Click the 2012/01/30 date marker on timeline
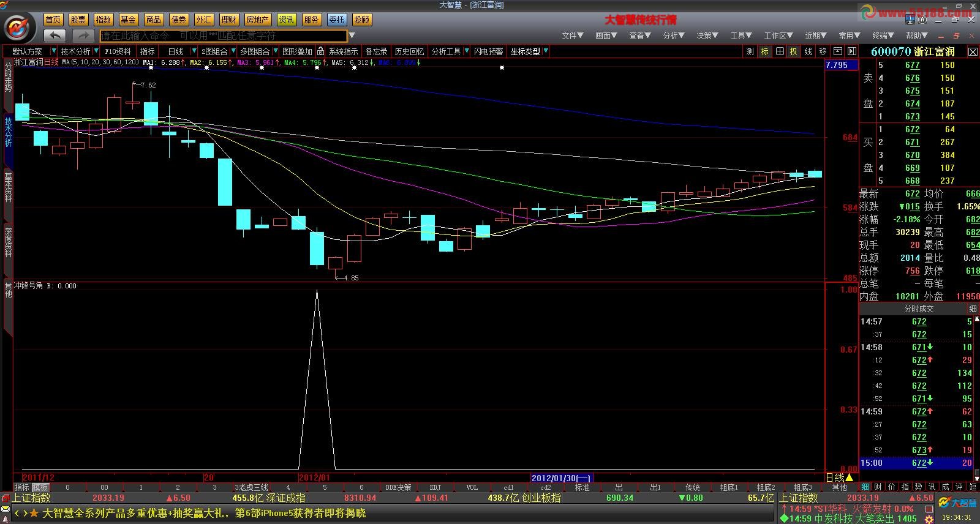The height and width of the screenshot is (524, 980). pyautogui.click(x=562, y=478)
